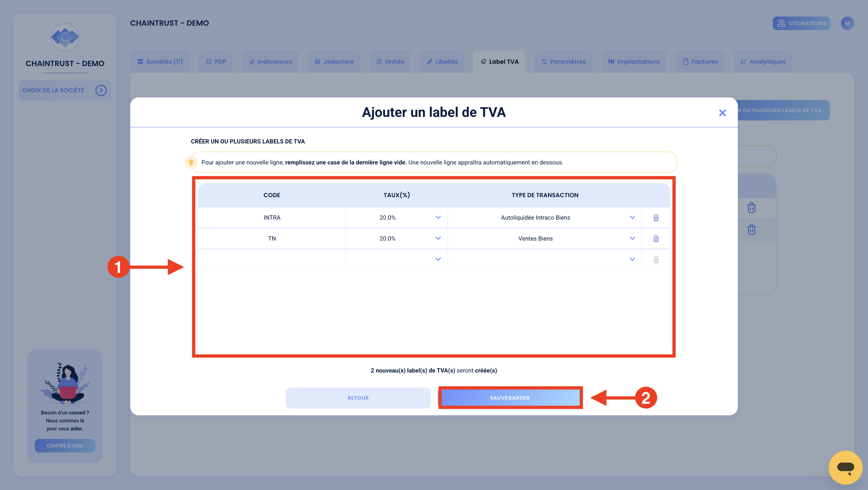The height and width of the screenshot is (490, 868).
Task: Click Centre d'aide button
Action: click(x=65, y=445)
